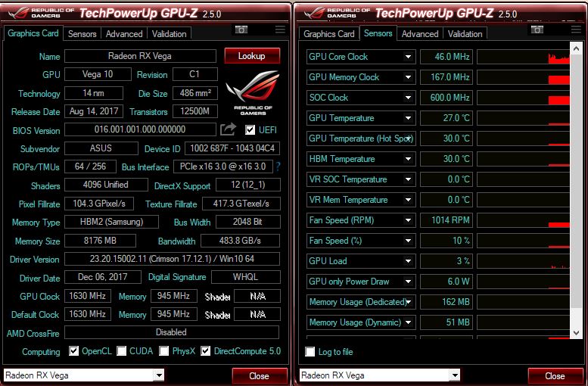588x386 pixels.
Task: Click the 6.0 W power draw reading
Action: (446, 282)
